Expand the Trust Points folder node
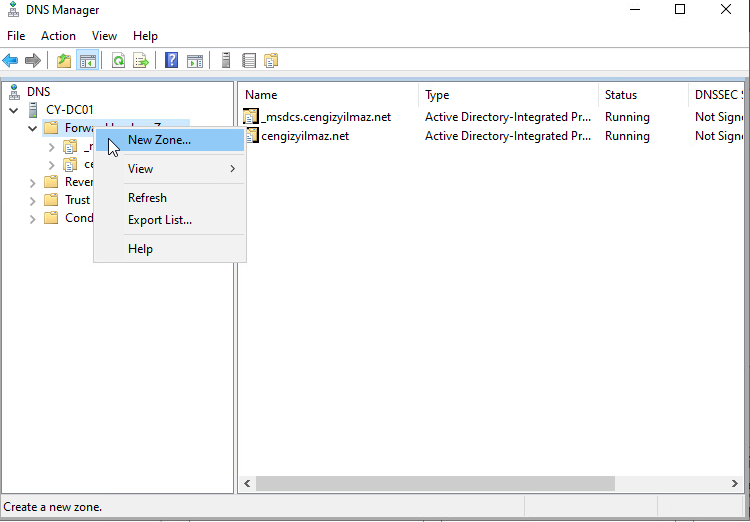 pos(33,200)
